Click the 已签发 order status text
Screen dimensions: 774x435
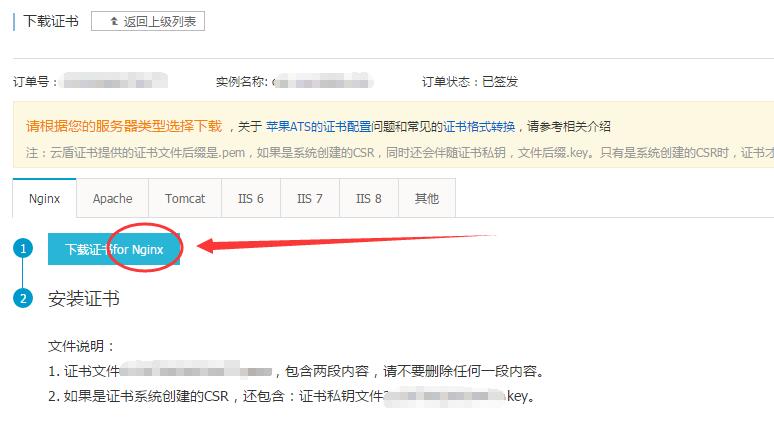[500, 81]
